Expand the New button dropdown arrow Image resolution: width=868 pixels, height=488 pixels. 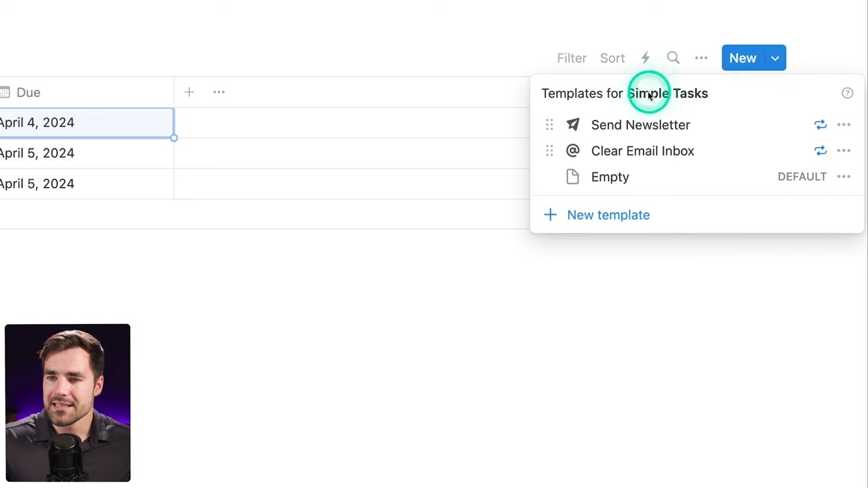(774, 58)
